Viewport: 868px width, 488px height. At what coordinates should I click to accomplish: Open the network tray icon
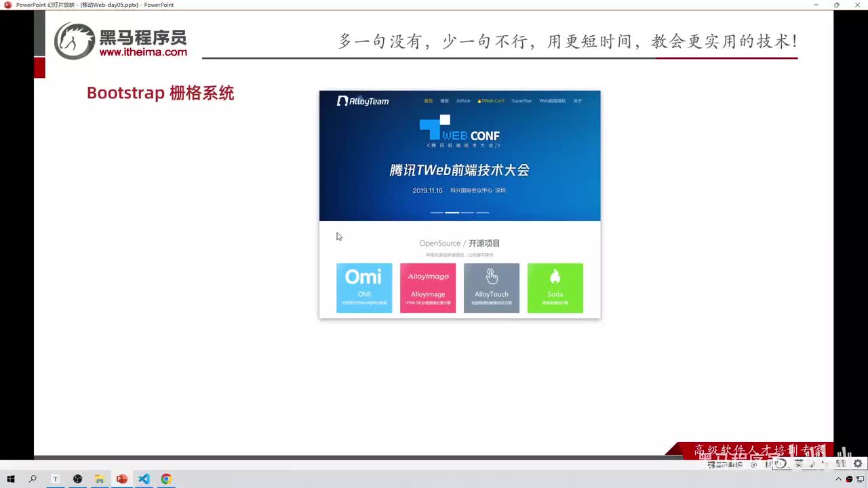(860, 479)
